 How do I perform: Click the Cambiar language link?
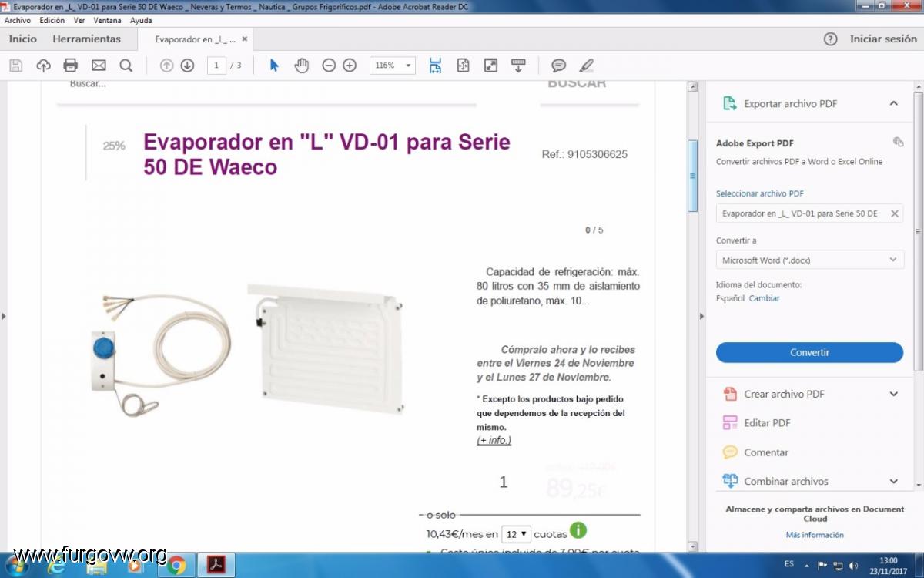point(765,298)
